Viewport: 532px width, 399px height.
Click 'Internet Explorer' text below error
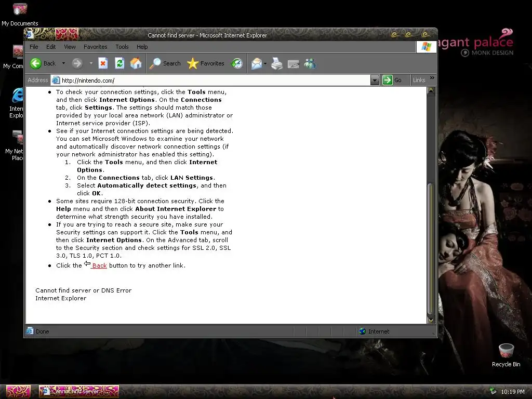coord(61,298)
